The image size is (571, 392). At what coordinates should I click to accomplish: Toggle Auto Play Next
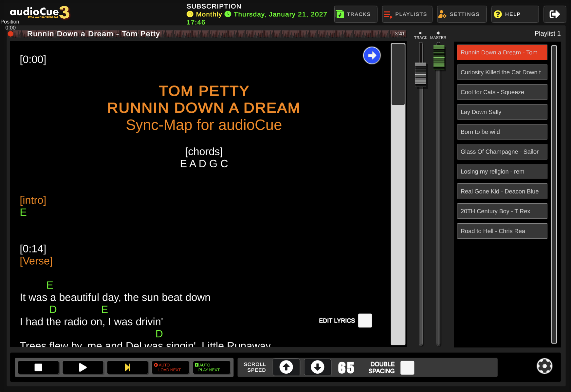pos(212,367)
